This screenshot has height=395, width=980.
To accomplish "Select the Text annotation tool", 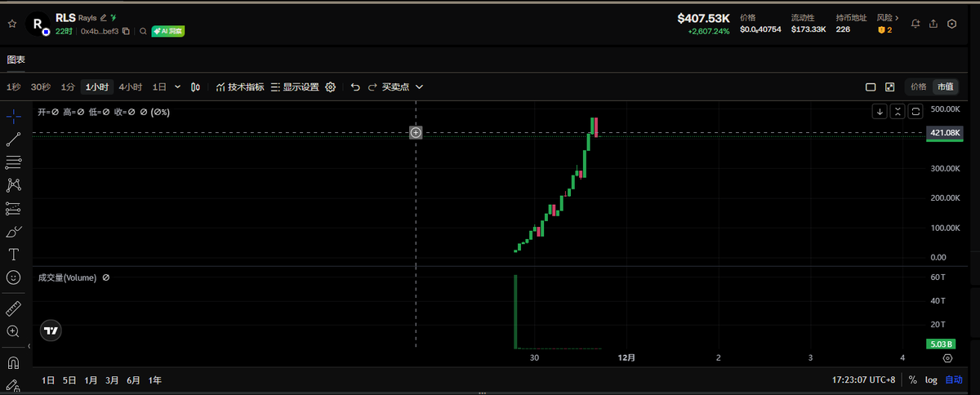I will tap(13, 255).
